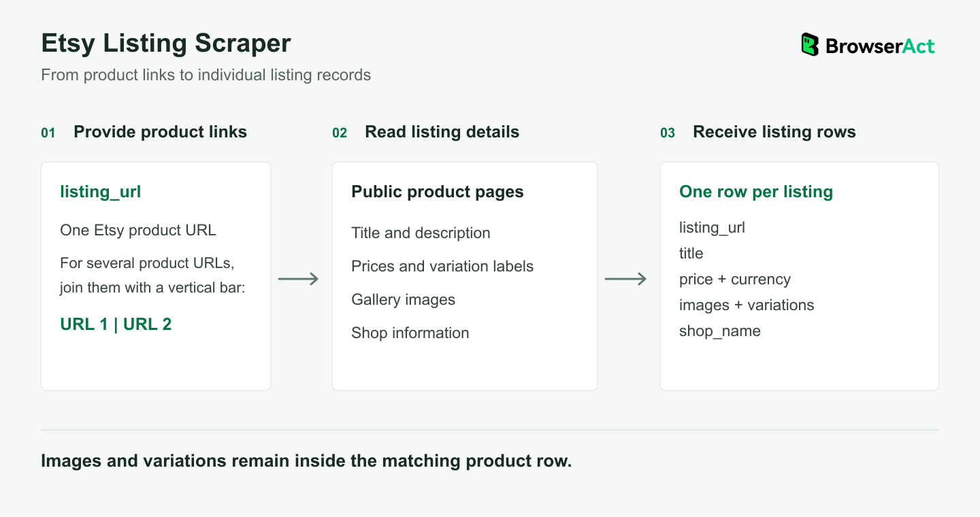Screen dimensions: 980x517
Task: Click the "Read listing details" step heading
Action: click(442, 132)
